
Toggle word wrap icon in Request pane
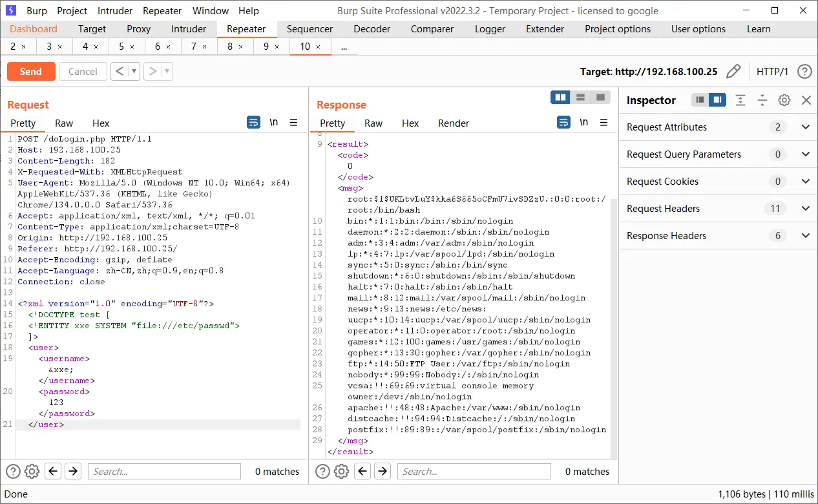[x=254, y=122]
